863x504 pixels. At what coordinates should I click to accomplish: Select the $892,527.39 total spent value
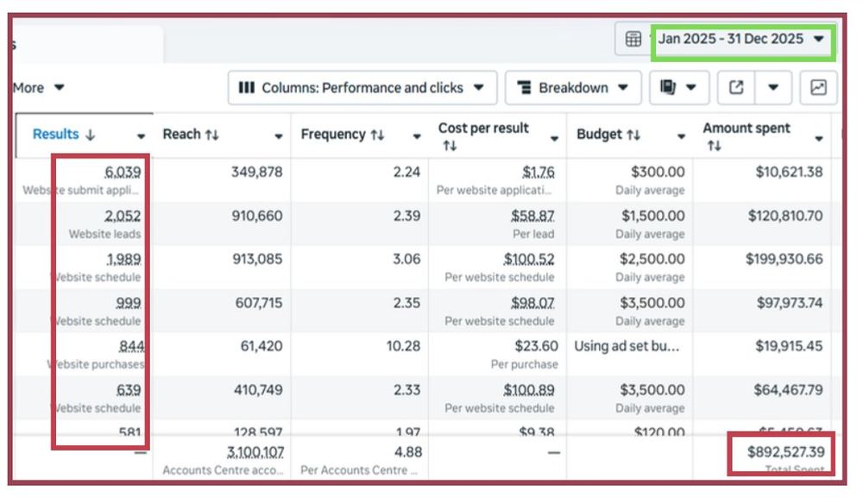click(786, 452)
